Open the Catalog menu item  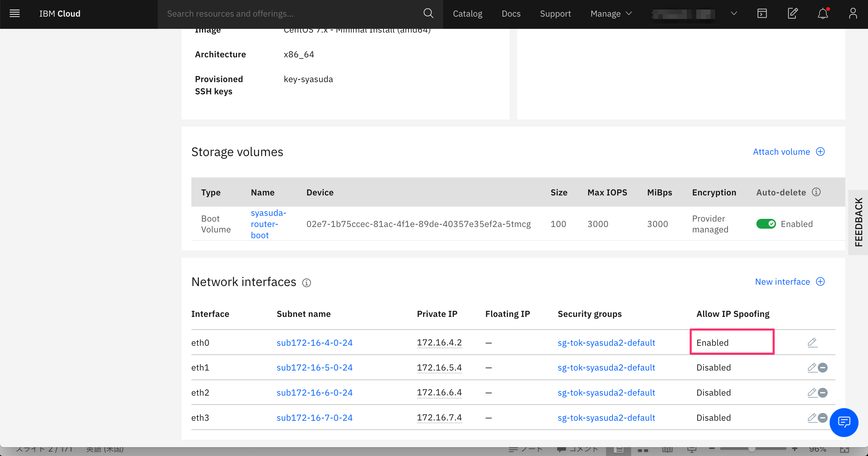467,14
